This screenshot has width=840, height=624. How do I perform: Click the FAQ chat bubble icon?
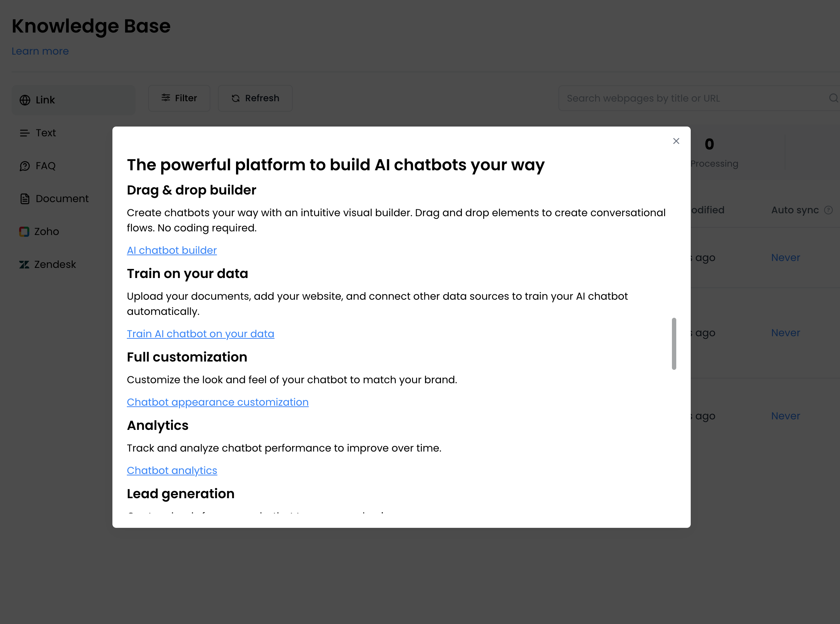coord(25,166)
